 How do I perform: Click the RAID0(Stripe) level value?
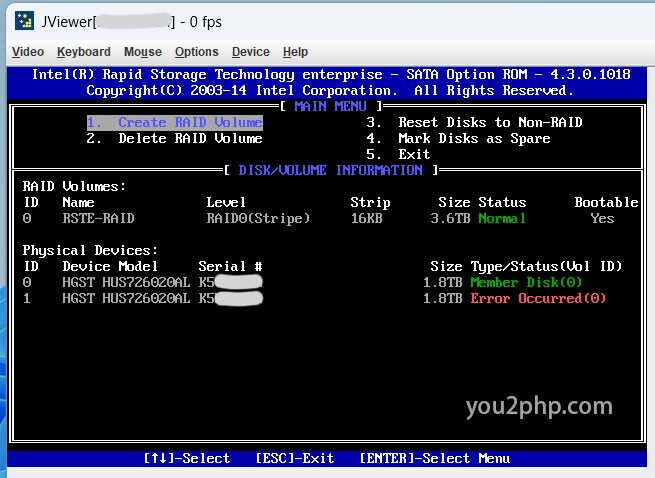tap(258, 218)
